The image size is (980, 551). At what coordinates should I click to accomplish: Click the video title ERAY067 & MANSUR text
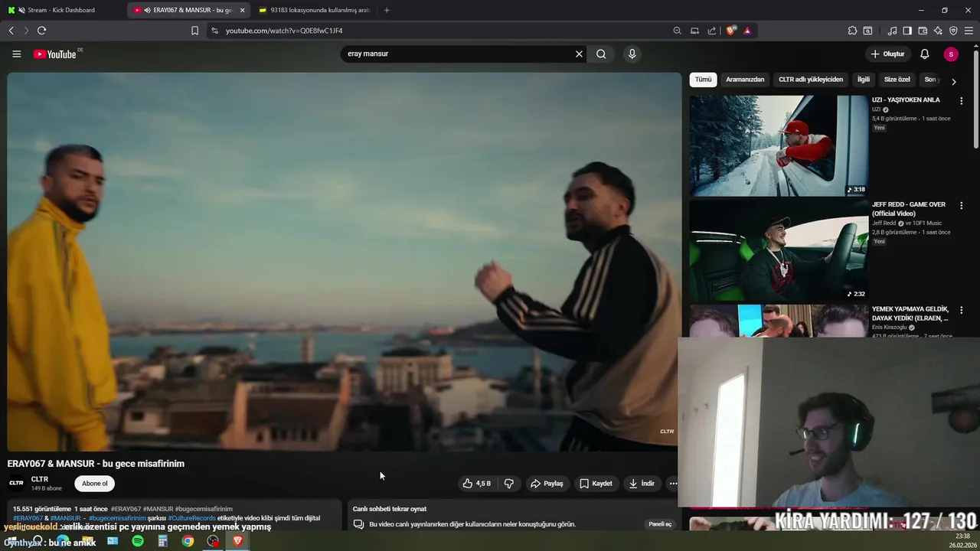tap(96, 464)
